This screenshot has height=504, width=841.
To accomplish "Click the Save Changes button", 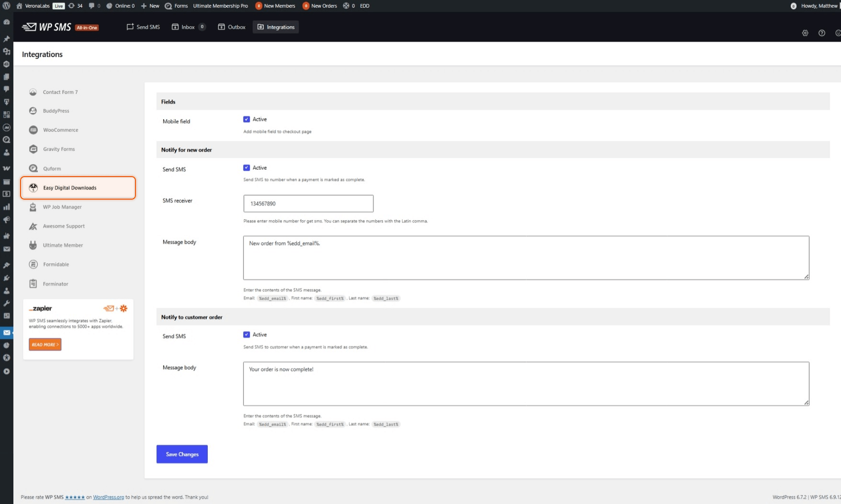I will click(x=182, y=454).
